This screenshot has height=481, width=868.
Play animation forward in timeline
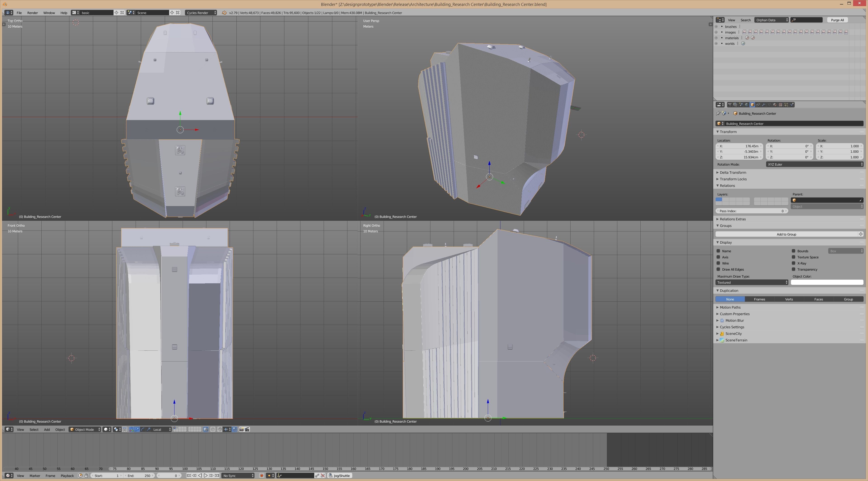205,476
